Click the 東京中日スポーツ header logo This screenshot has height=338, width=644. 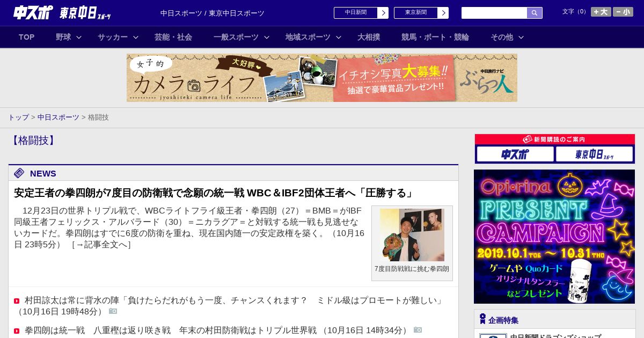85,13
